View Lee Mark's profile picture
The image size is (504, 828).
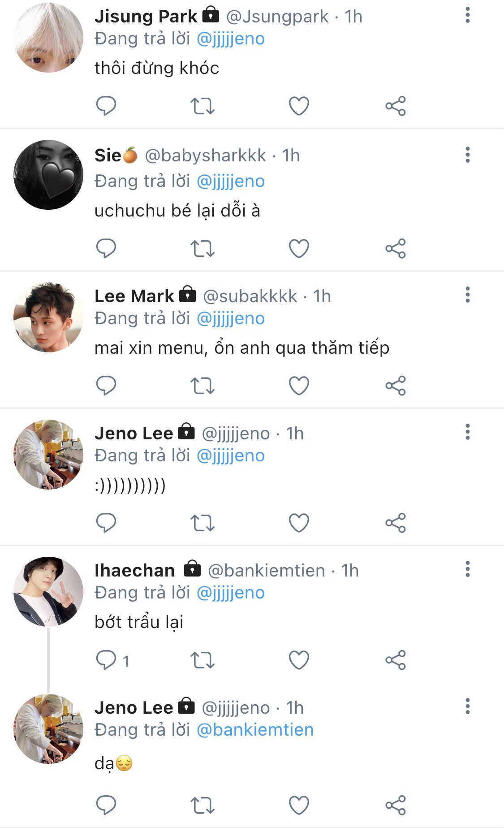pos(48,317)
